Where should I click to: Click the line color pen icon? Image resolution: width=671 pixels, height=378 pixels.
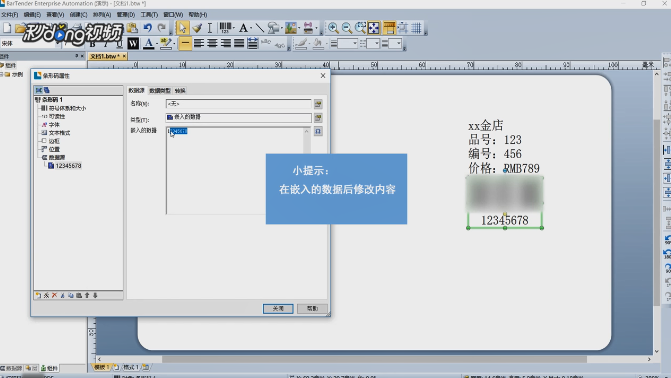[301, 43]
